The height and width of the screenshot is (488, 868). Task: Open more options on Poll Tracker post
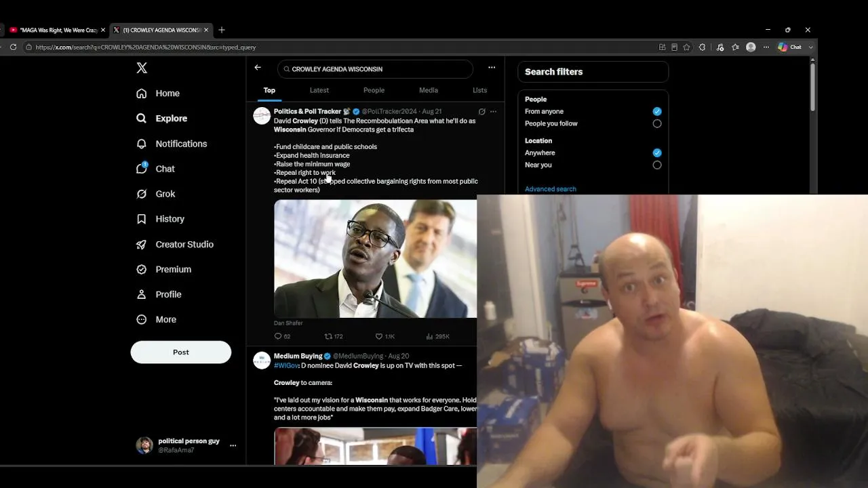(x=494, y=112)
